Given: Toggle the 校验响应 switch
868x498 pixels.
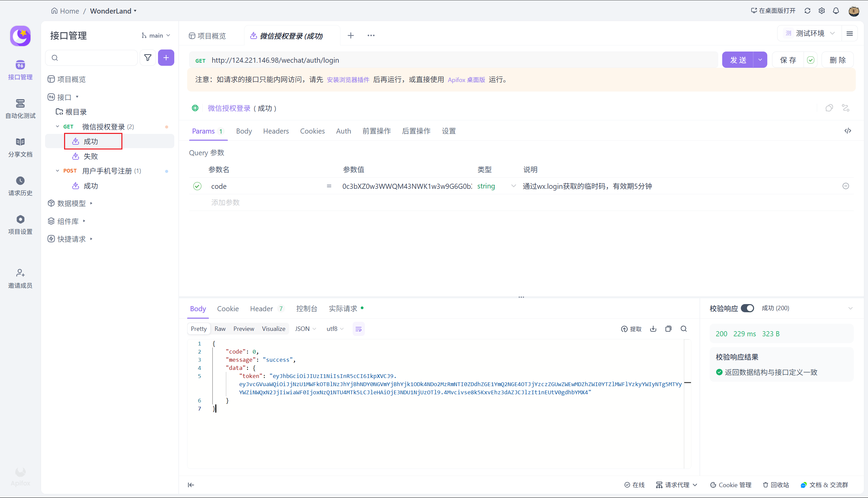Looking at the screenshot, I should point(747,308).
